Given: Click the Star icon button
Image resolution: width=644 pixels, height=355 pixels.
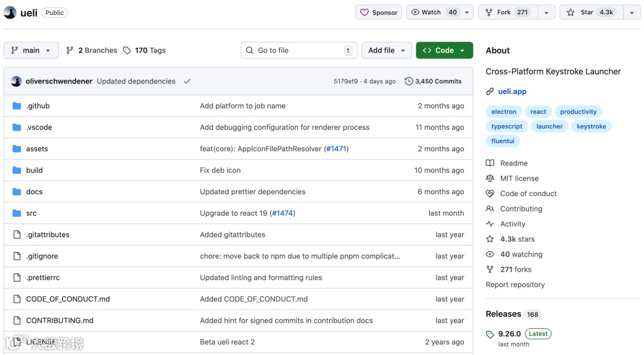Looking at the screenshot, I should 571,13.
